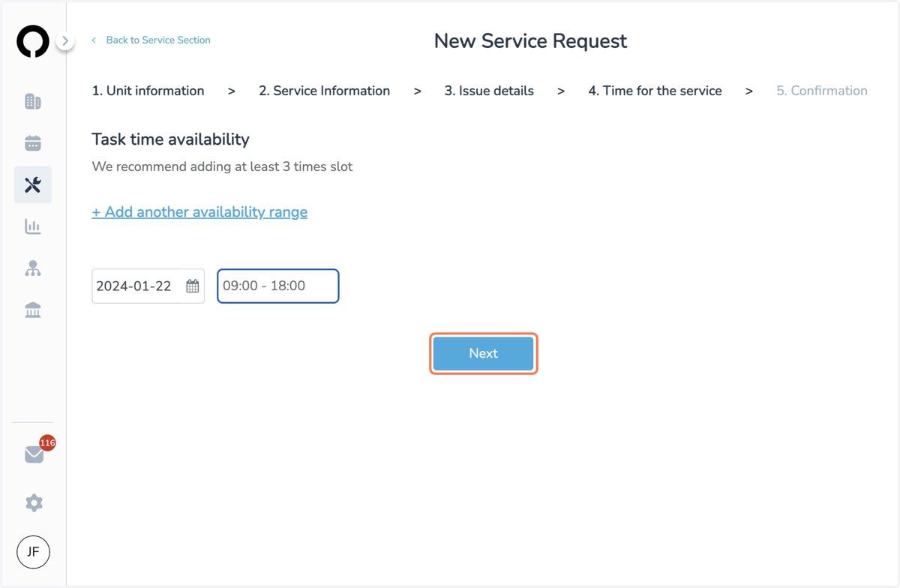This screenshot has height=588, width=900.
Task: Open the bank building sidebar icon
Action: click(33, 310)
